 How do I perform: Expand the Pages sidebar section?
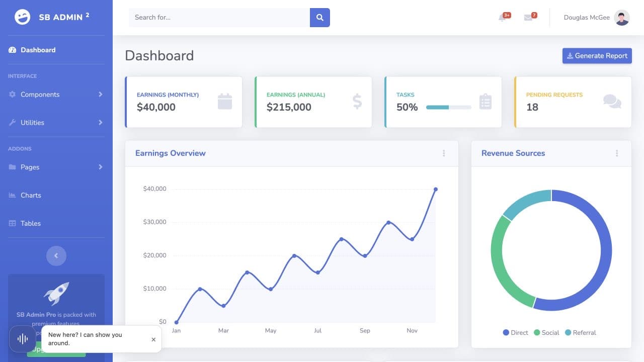tap(56, 167)
